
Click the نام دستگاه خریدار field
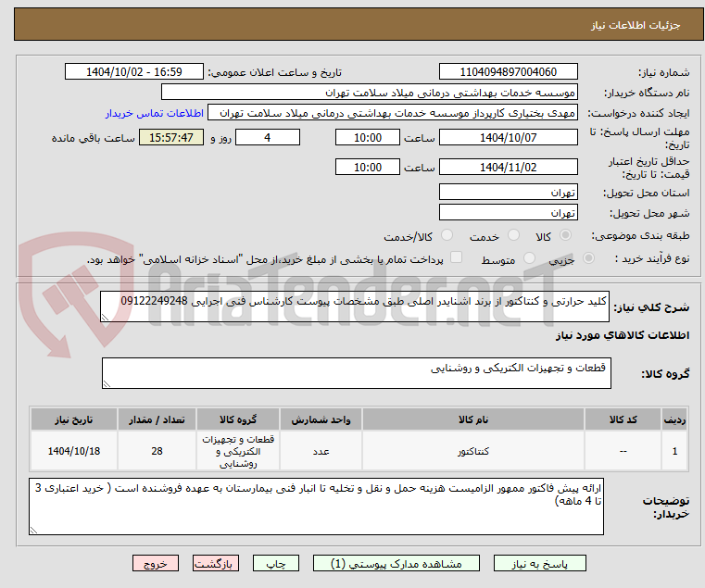click(x=369, y=93)
